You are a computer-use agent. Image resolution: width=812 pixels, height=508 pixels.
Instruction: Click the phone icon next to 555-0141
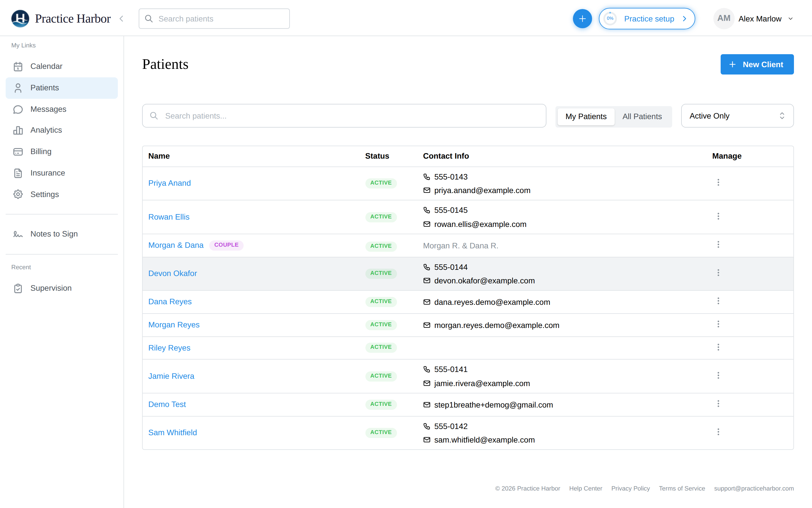(427, 369)
